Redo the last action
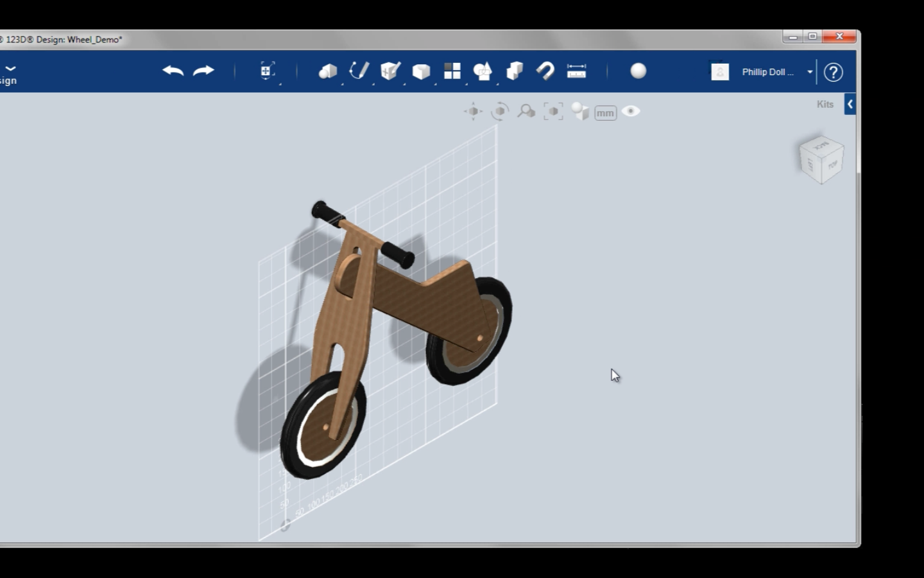Image resolution: width=924 pixels, height=578 pixels. 204,71
